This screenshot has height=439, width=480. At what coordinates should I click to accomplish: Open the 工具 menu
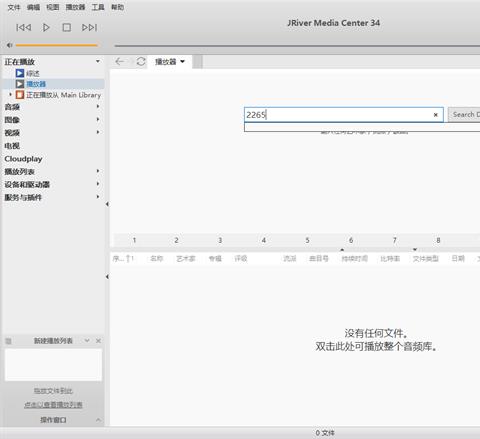[x=98, y=7]
